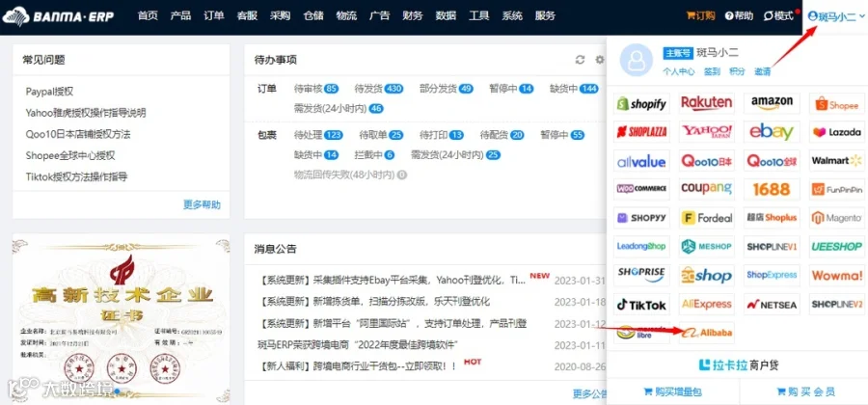Open the Shopify platform icon
The width and height of the screenshot is (868, 405).
641,103
